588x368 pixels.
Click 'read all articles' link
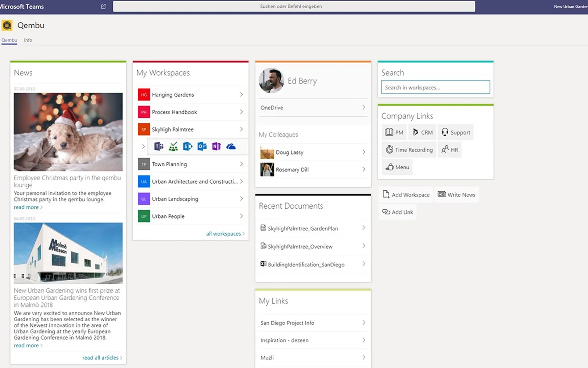[102, 358]
